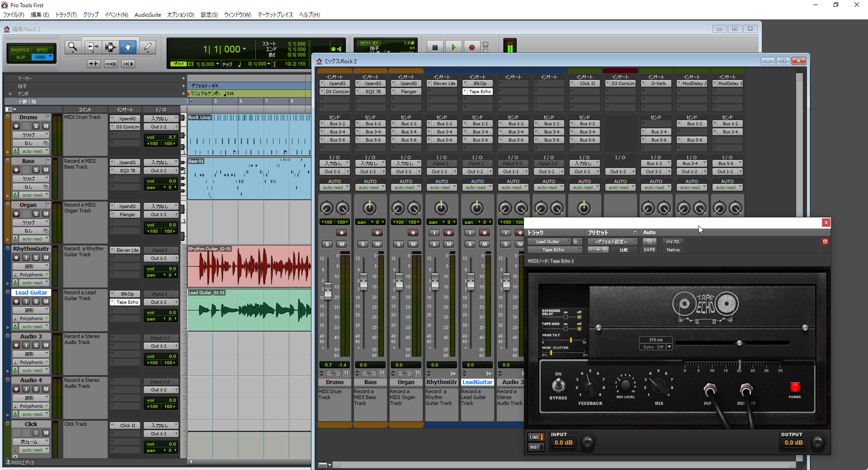Record-enable the Drums track in edit window
This screenshot has width=868, height=470.
click(x=16, y=126)
